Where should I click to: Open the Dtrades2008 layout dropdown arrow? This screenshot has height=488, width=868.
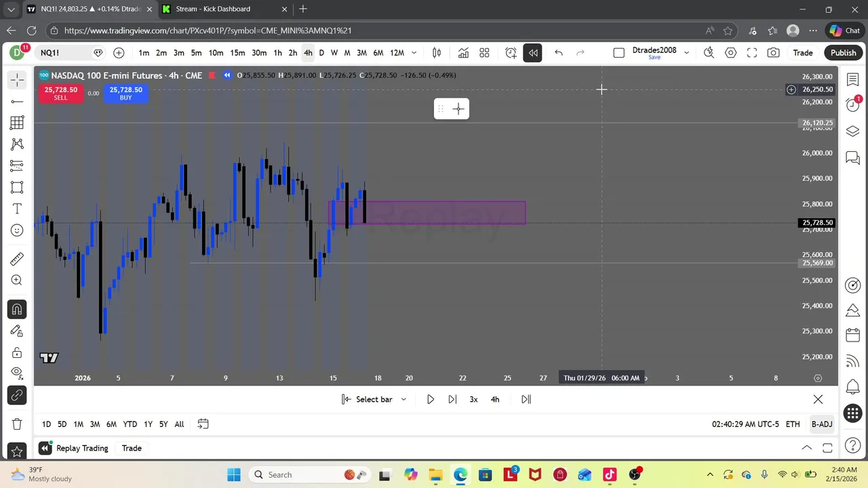coord(686,53)
